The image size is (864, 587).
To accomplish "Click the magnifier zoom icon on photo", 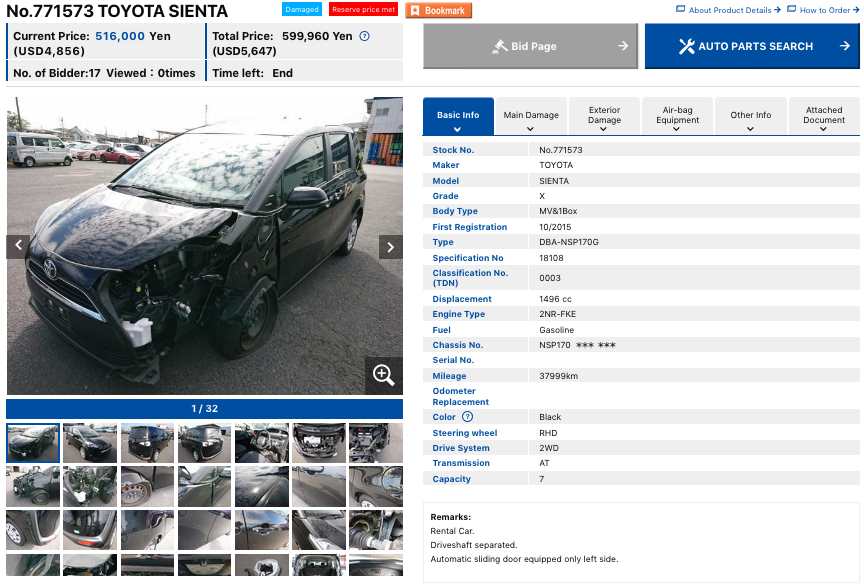I will pos(384,375).
